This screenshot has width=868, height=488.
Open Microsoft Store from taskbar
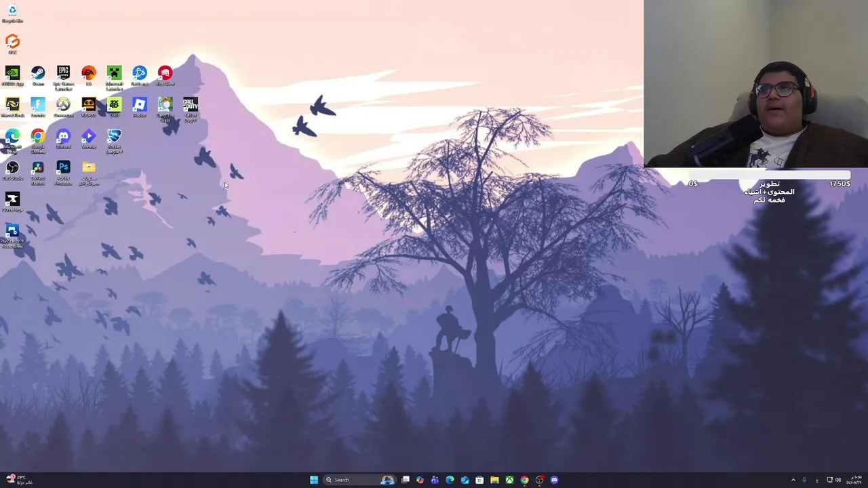click(x=479, y=480)
